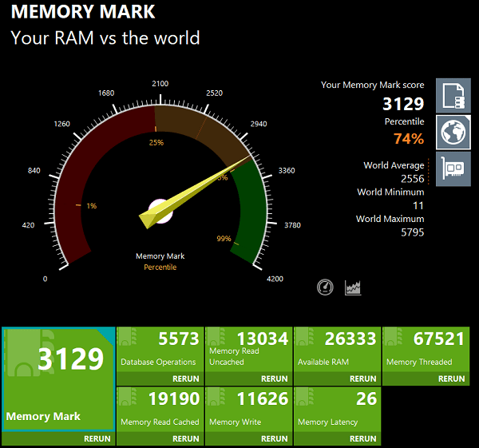Open the Memory Threaded 67521 tile
The image size is (479, 448).
[x=426, y=349]
